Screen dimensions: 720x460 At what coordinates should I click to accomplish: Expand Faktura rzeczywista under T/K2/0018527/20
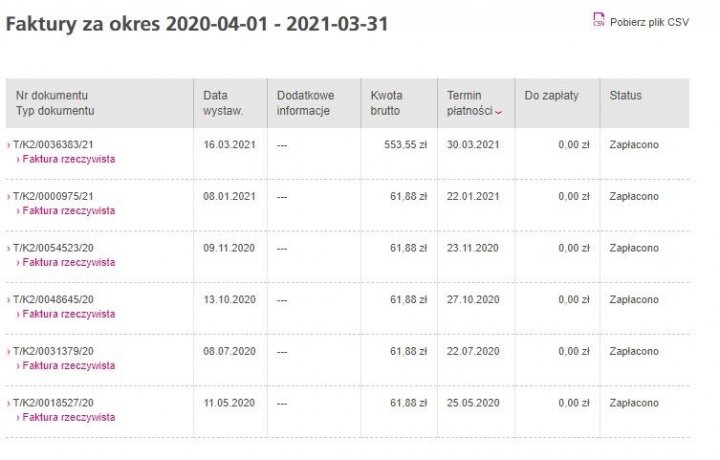point(68,417)
